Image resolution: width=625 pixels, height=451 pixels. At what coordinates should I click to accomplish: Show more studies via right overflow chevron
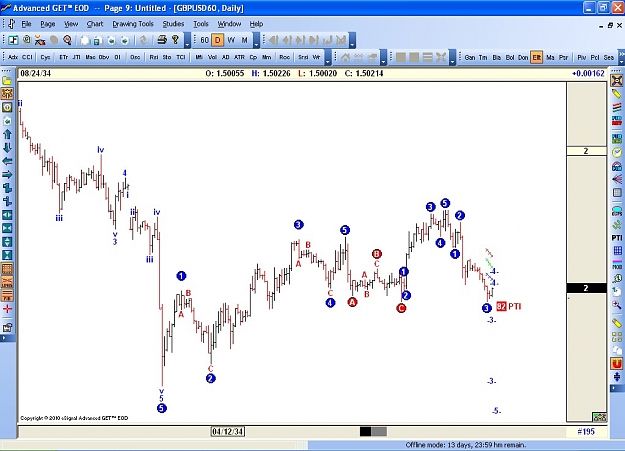click(x=621, y=57)
